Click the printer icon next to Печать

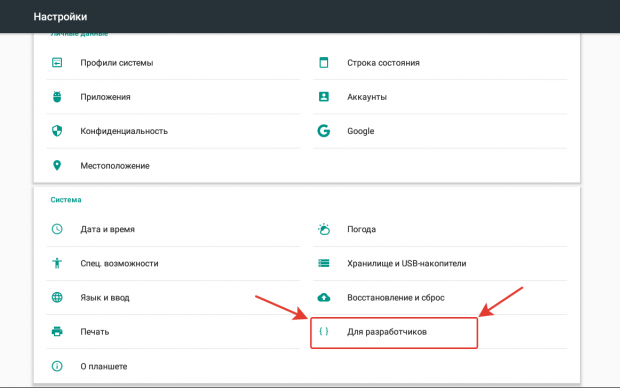(x=57, y=331)
